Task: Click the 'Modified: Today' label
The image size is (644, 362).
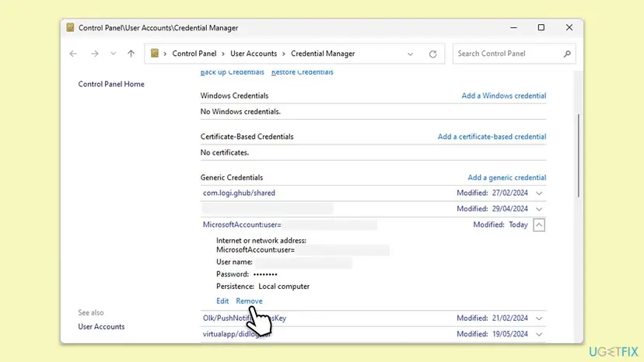Action: pyautogui.click(x=500, y=225)
